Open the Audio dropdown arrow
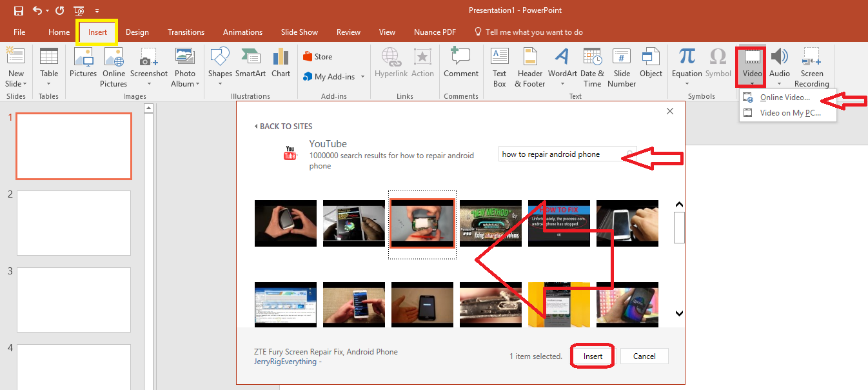 tap(780, 83)
